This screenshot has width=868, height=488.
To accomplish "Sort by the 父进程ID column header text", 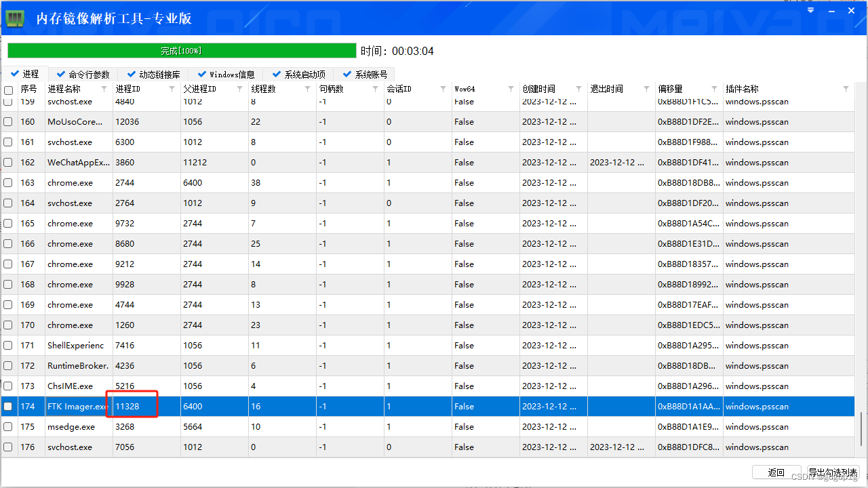I will [x=200, y=89].
